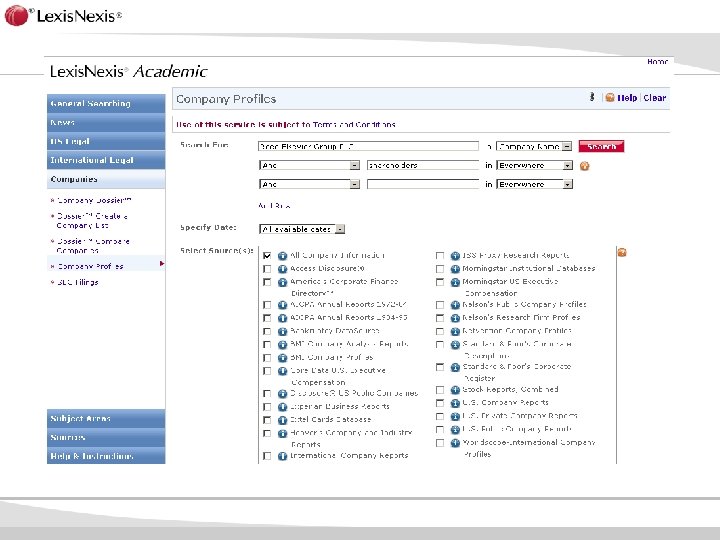Click LexisNexis red globe logo

pos(17,15)
